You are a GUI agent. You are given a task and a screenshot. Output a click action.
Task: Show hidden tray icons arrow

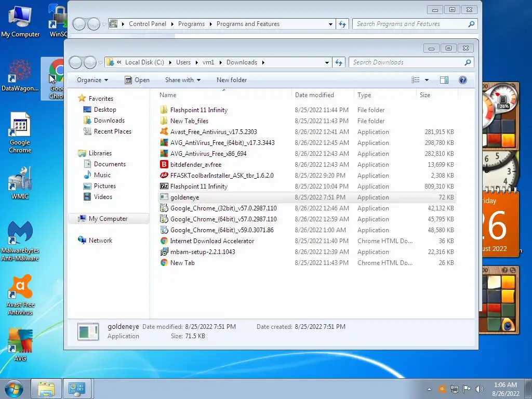pyautogui.click(x=430, y=389)
